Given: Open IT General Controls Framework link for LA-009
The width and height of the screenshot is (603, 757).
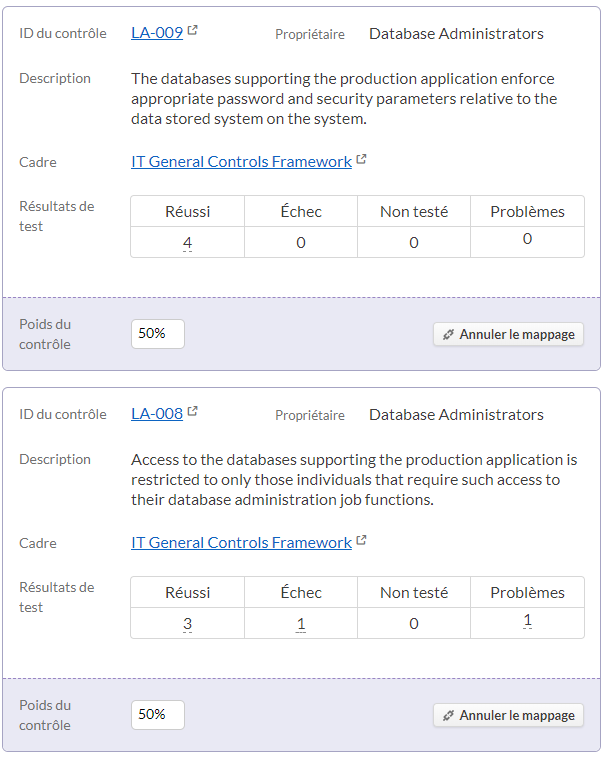Looking at the screenshot, I should click(241, 161).
